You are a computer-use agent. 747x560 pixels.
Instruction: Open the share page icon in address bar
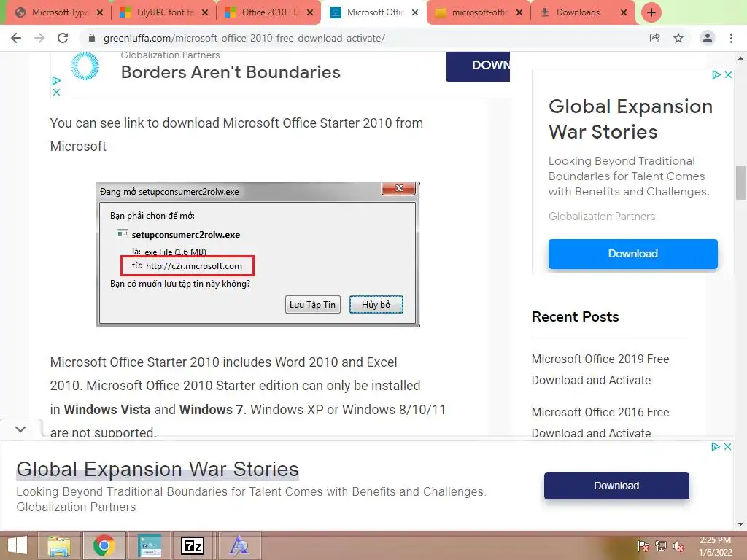click(655, 38)
